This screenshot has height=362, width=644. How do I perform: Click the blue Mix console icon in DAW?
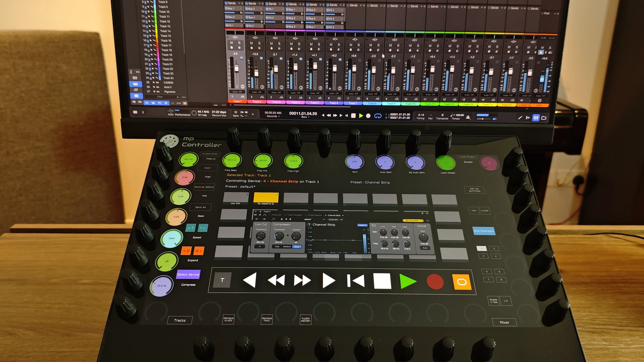[535, 118]
